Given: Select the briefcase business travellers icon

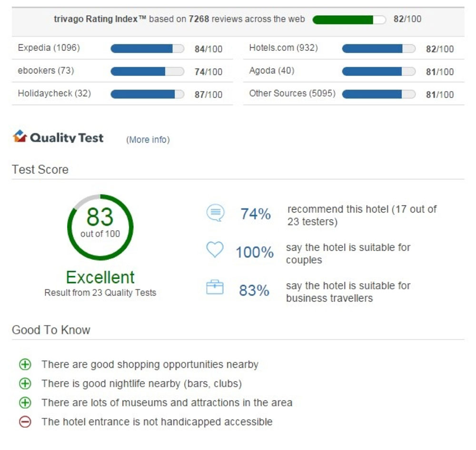Looking at the screenshot, I should 214,287.
